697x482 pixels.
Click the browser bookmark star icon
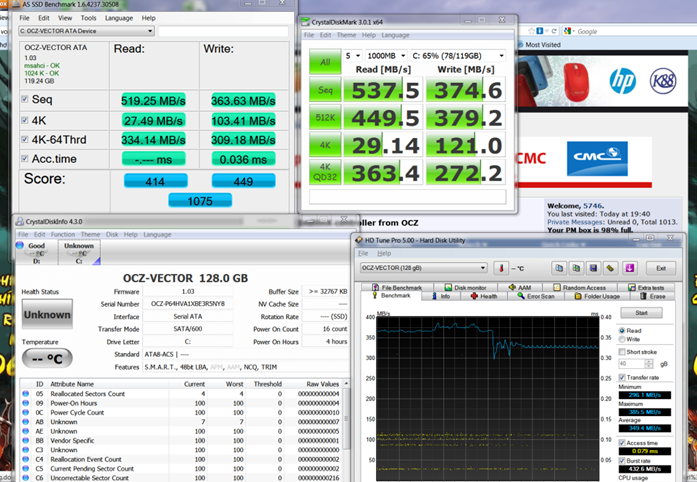[531, 31]
